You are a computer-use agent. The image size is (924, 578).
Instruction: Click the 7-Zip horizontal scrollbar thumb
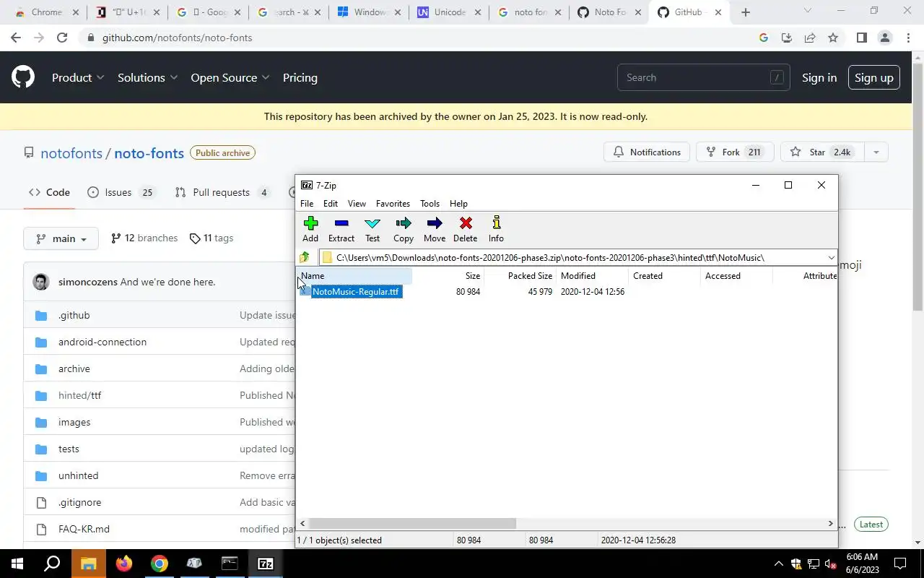412,524
